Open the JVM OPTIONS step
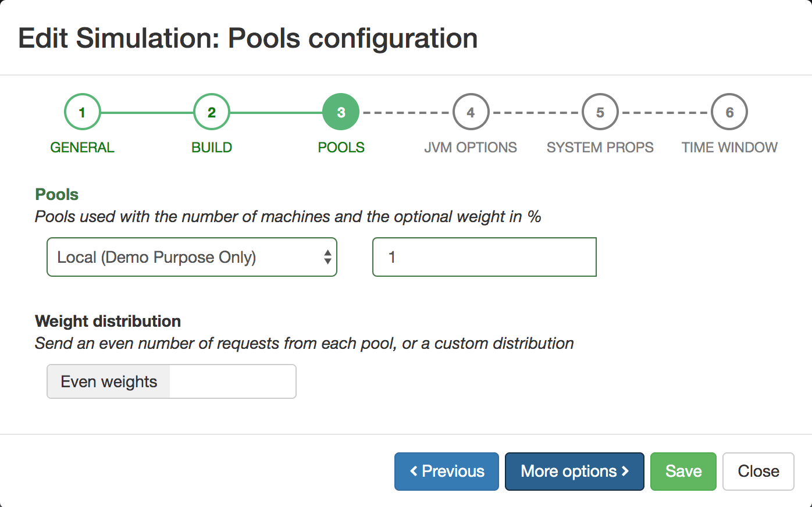Image resolution: width=812 pixels, height=507 pixels. (x=471, y=148)
